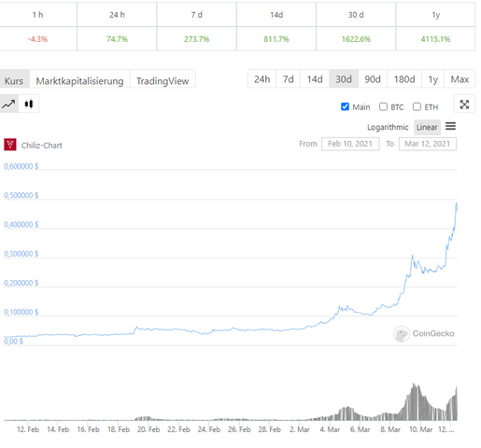Switch to line chart view icon

[x=8, y=104]
